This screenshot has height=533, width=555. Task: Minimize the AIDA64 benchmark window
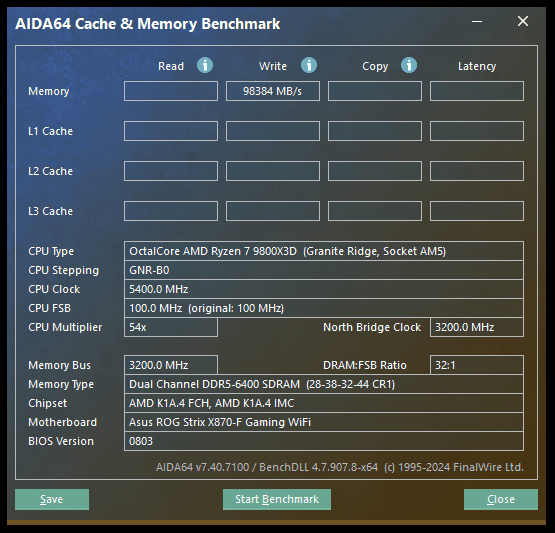(x=477, y=22)
